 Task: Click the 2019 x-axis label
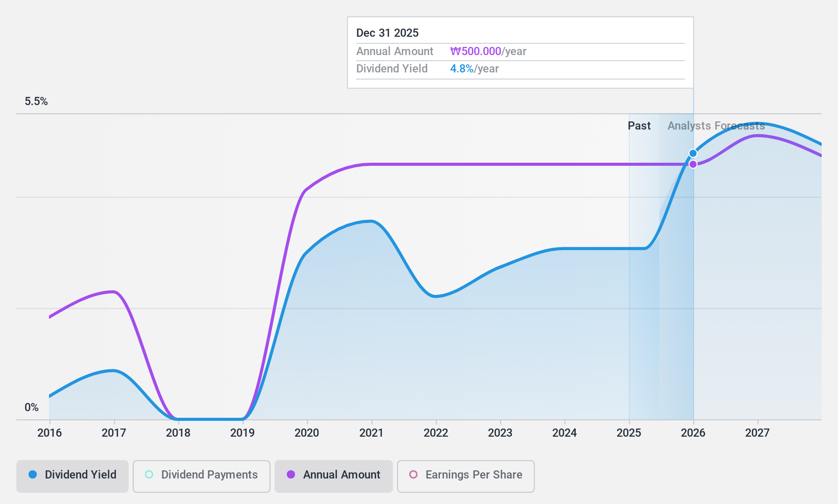point(242,433)
